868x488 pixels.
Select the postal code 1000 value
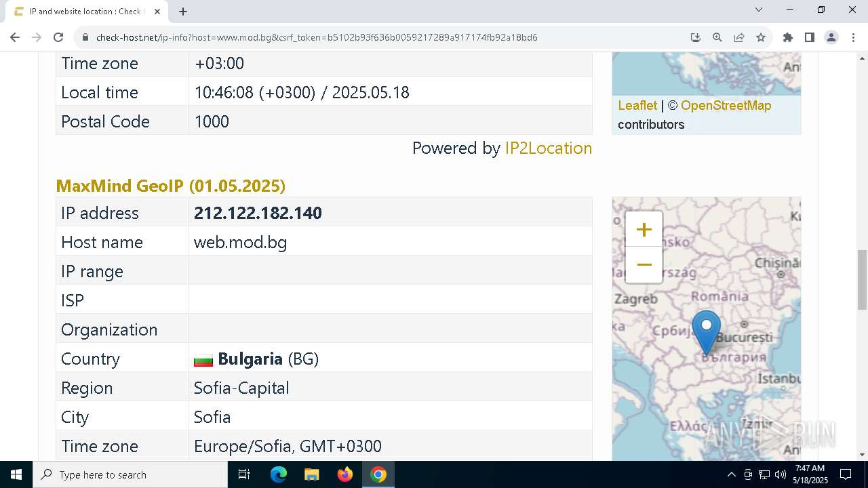(x=212, y=121)
